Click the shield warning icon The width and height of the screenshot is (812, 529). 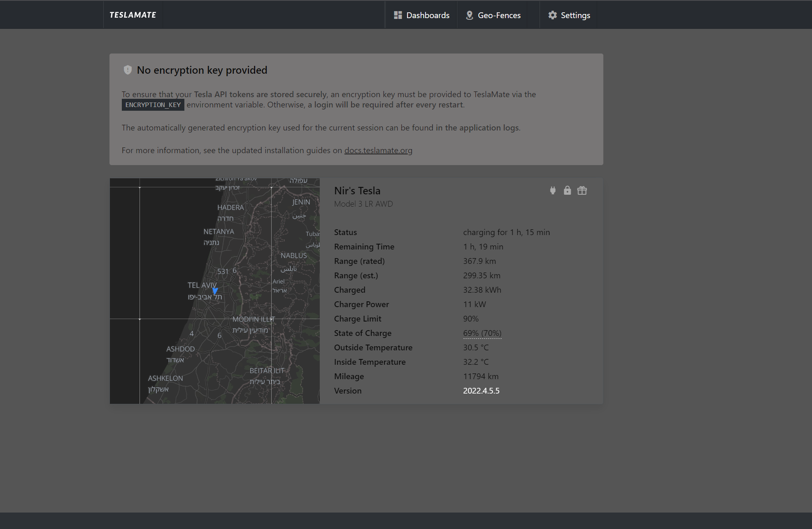pos(128,70)
